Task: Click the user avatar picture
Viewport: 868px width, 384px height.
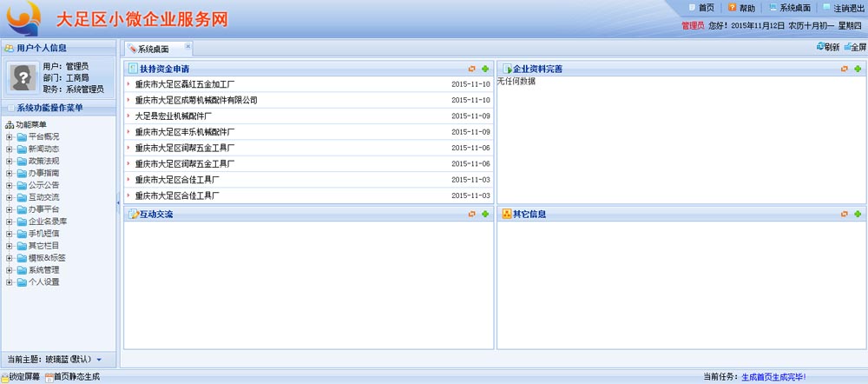Action: pos(22,78)
